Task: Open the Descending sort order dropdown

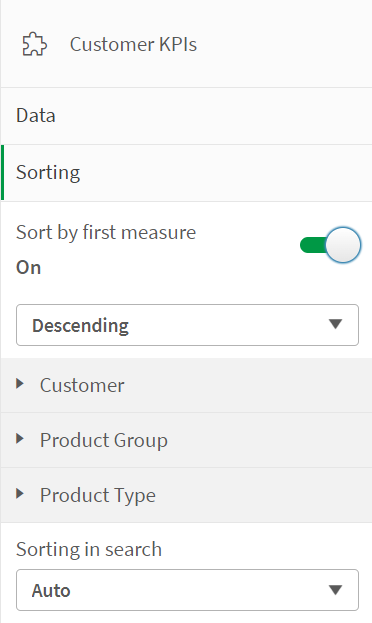Action: tap(187, 325)
